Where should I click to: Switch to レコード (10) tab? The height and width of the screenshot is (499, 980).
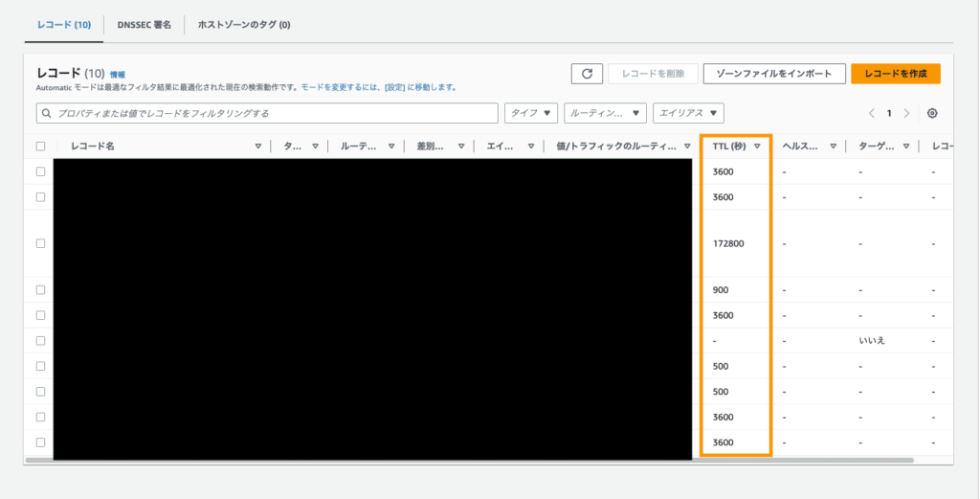(64, 25)
